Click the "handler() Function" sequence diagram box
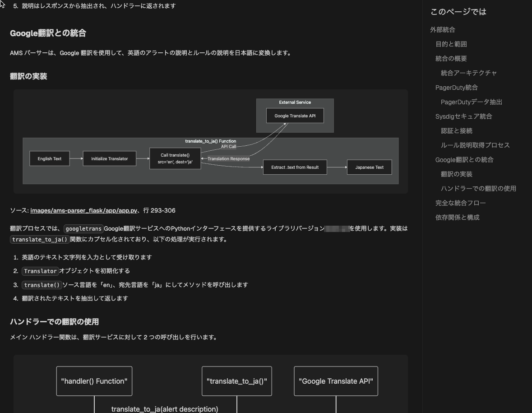This screenshot has height=413, width=532. pyautogui.click(x=94, y=381)
